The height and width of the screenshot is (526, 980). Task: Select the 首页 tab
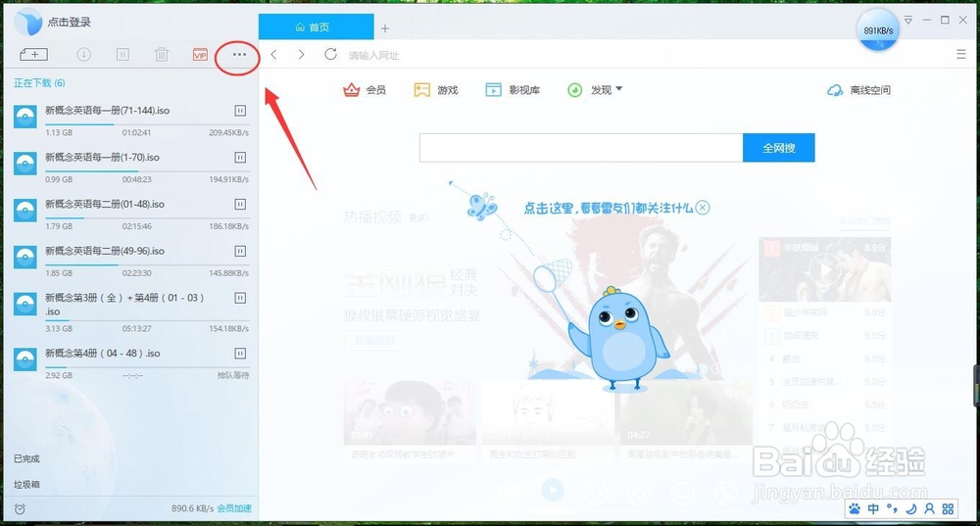point(317,26)
